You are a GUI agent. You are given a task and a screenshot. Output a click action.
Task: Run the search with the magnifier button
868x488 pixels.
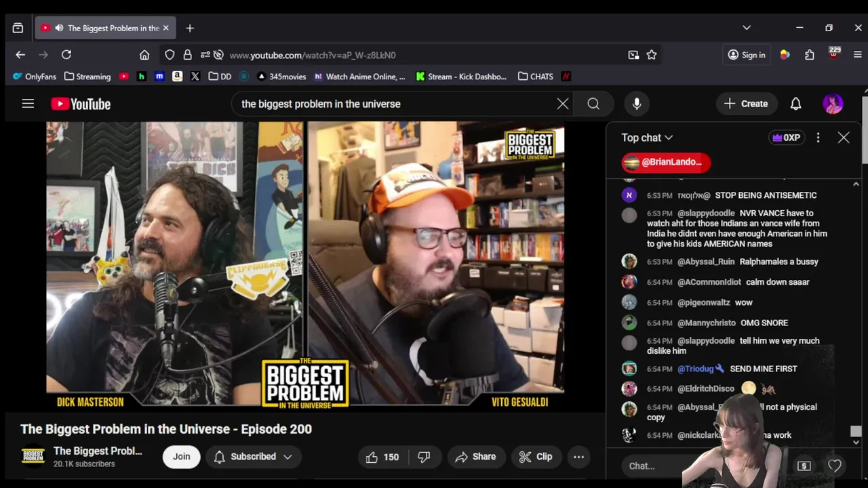pos(593,104)
